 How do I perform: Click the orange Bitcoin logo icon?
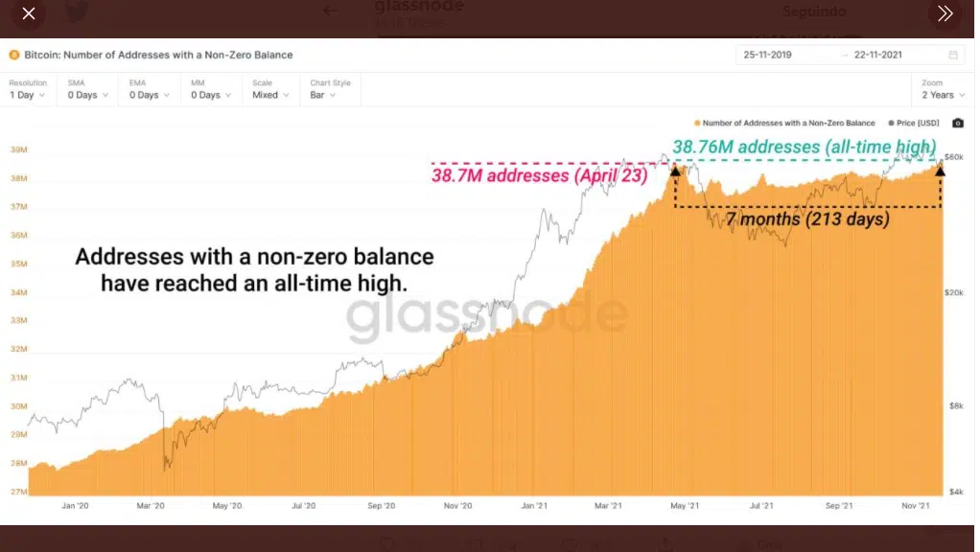click(x=13, y=55)
